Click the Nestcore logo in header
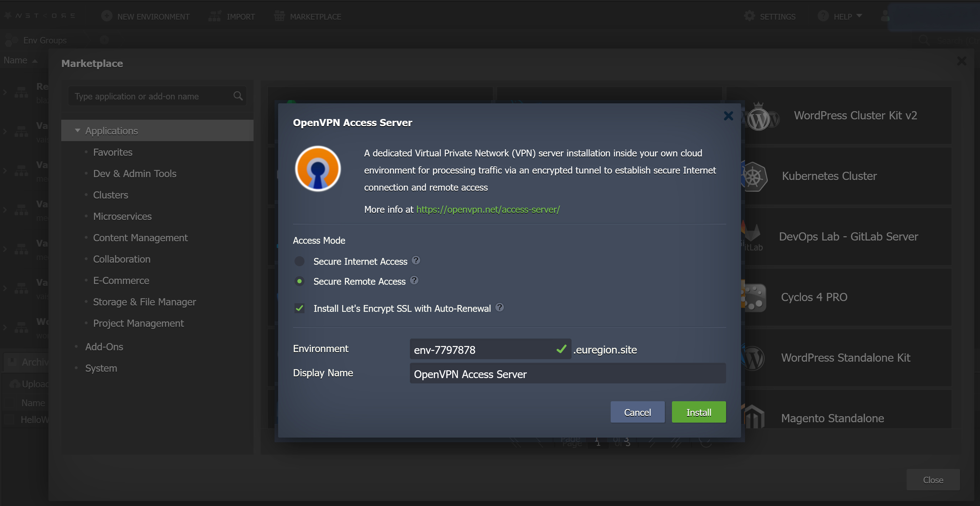Viewport: 980px width, 506px height. click(x=39, y=16)
